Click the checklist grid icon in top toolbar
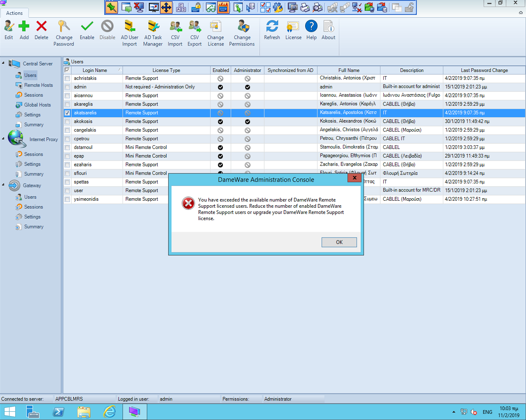This screenshot has height=420, width=526. point(265,7)
